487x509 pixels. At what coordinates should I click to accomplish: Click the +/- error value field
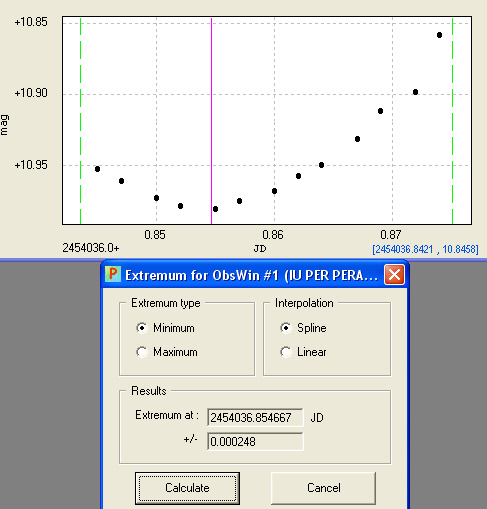pyautogui.click(x=255, y=442)
